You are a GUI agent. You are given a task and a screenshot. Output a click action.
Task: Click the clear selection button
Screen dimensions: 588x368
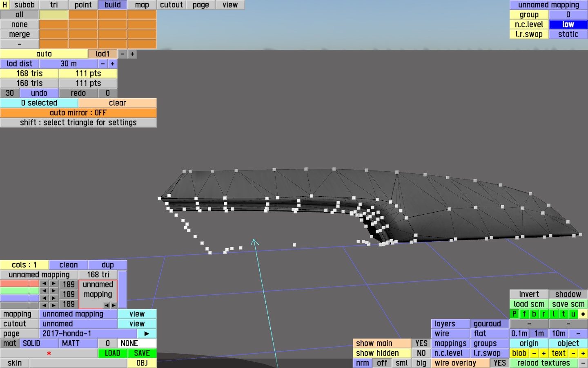118,103
